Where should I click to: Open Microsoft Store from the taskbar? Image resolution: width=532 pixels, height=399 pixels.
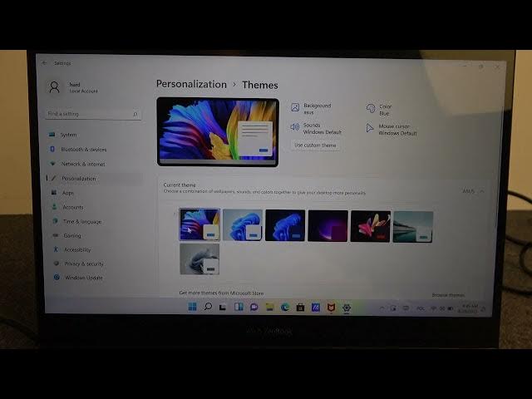pyautogui.click(x=300, y=308)
